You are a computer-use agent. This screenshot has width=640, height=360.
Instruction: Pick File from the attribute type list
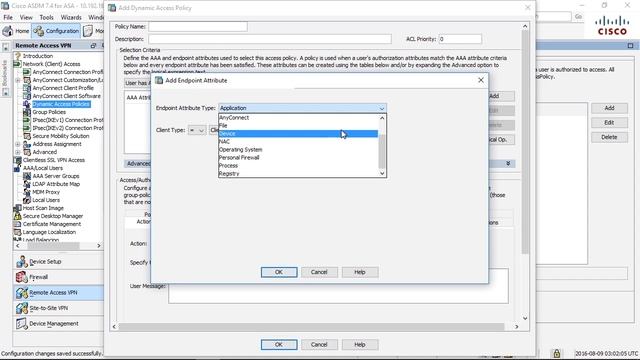(x=298, y=126)
